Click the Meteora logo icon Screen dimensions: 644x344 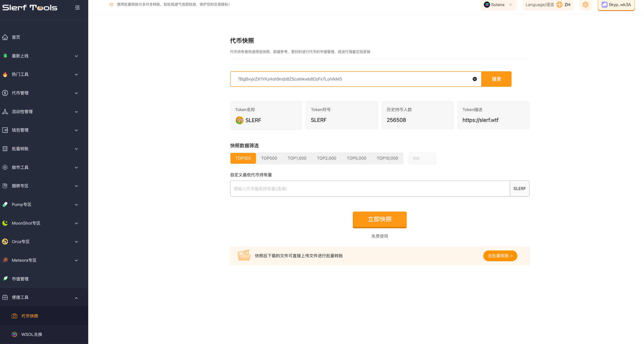point(5,260)
